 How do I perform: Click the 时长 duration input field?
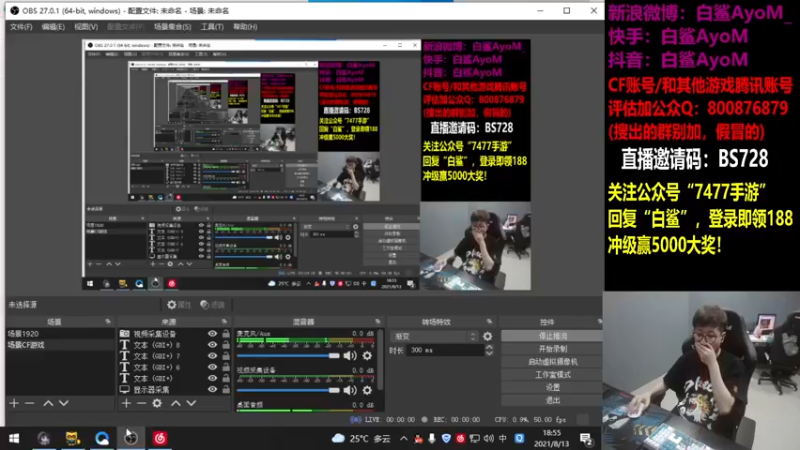tap(445, 350)
